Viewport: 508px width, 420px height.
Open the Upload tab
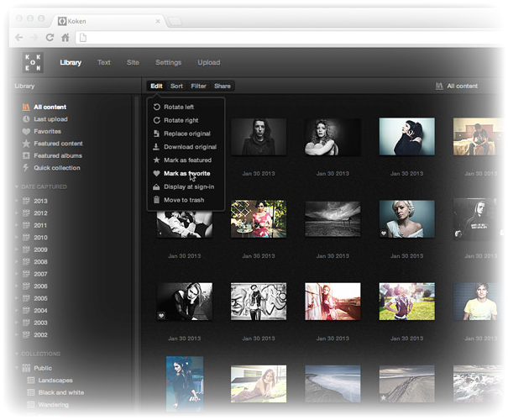point(209,62)
